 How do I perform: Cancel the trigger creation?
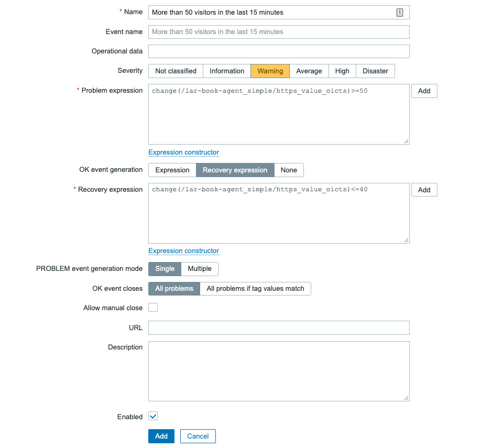click(x=198, y=436)
